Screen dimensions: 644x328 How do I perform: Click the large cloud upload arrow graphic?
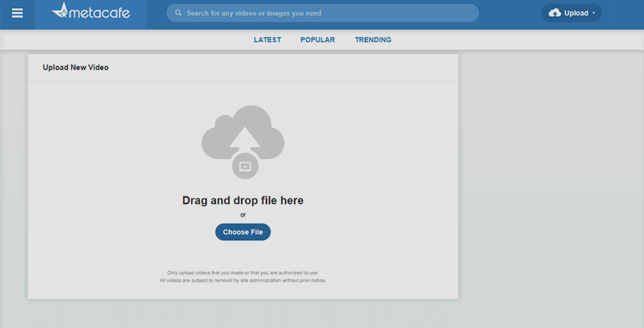pyautogui.click(x=243, y=134)
